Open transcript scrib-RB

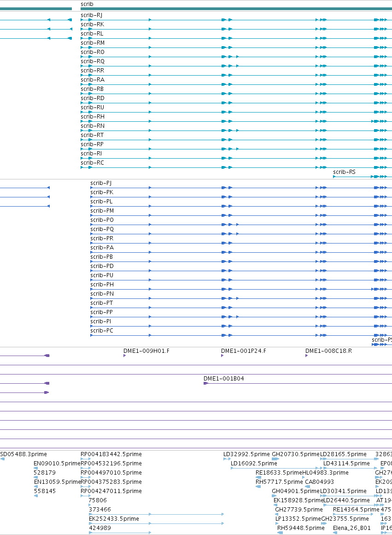[x=92, y=89]
